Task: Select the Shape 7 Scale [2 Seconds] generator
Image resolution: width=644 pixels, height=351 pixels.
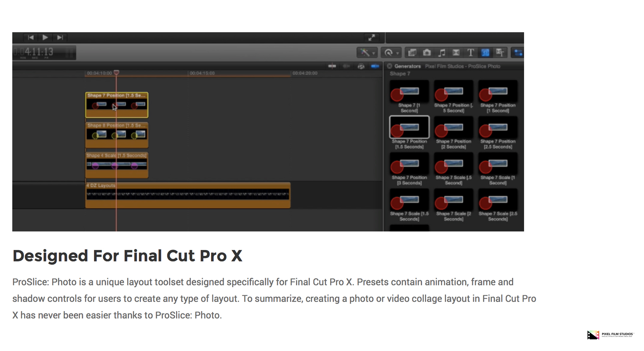Action: click(453, 205)
